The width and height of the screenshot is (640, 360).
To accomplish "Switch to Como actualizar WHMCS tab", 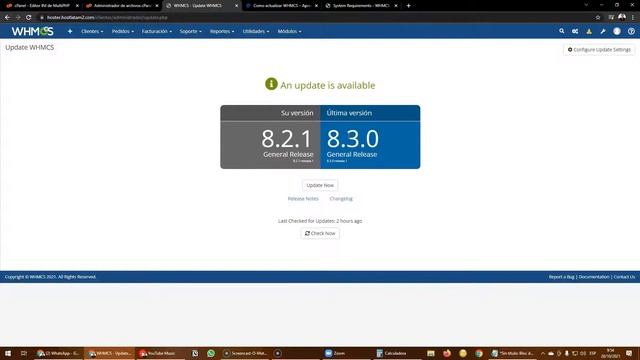I will point(281,6).
